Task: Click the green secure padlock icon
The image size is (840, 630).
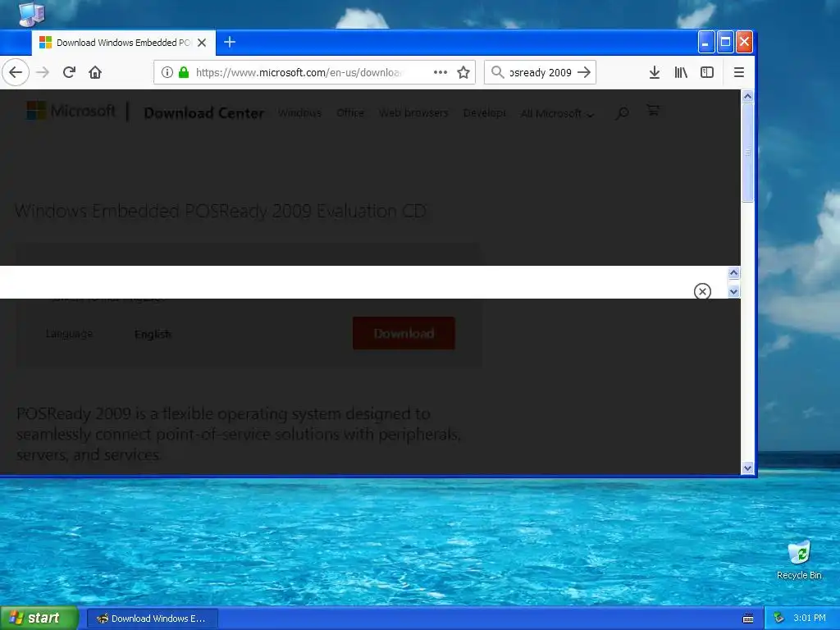Action: coord(184,72)
